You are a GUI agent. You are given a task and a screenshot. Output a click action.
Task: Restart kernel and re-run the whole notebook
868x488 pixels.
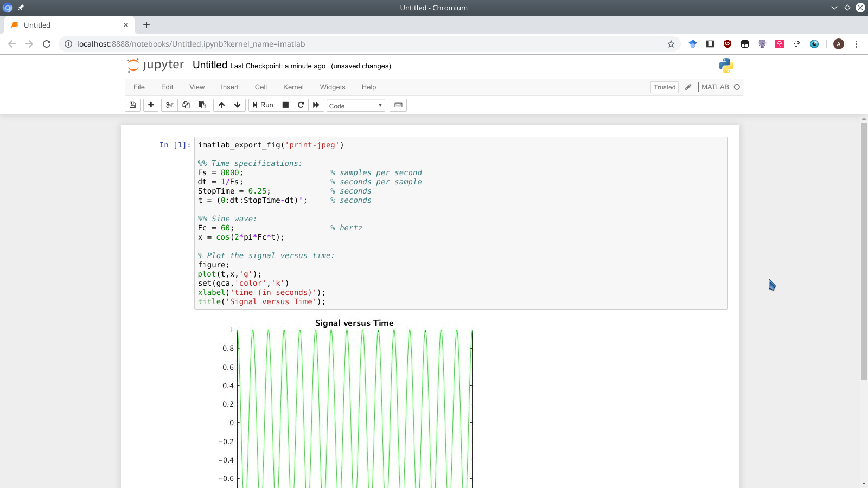click(316, 105)
